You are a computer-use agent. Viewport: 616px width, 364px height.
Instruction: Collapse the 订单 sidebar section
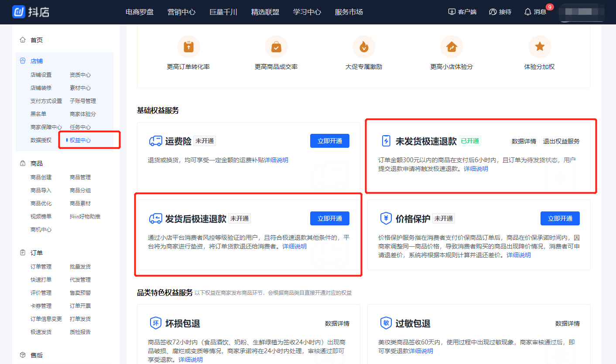click(37, 253)
